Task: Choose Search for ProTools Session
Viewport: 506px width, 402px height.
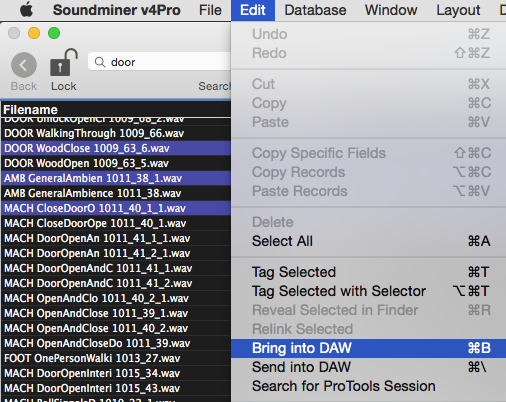Action: [x=368, y=386]
